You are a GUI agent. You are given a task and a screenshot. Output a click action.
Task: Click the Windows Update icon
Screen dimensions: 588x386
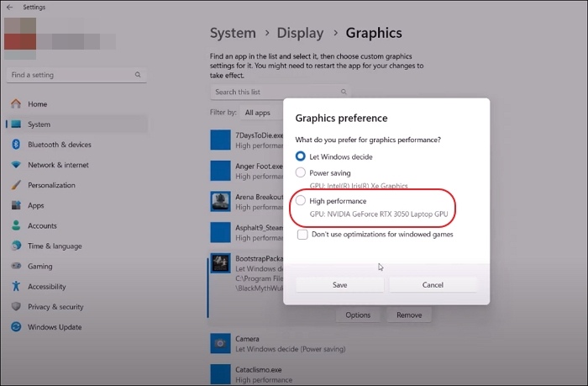[x=15, y=327]
